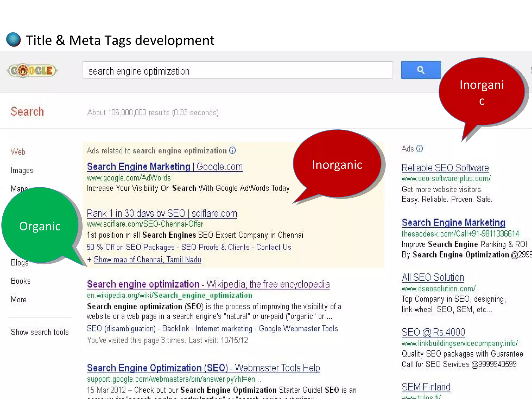Viewport: 532px width, 399px height.
Task: Select the Books search category
Action: click(x=21, y=281)
